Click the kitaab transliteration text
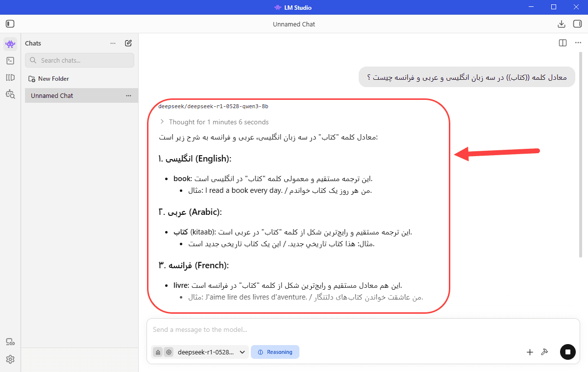The image size is (588, 372). point(203,232)
